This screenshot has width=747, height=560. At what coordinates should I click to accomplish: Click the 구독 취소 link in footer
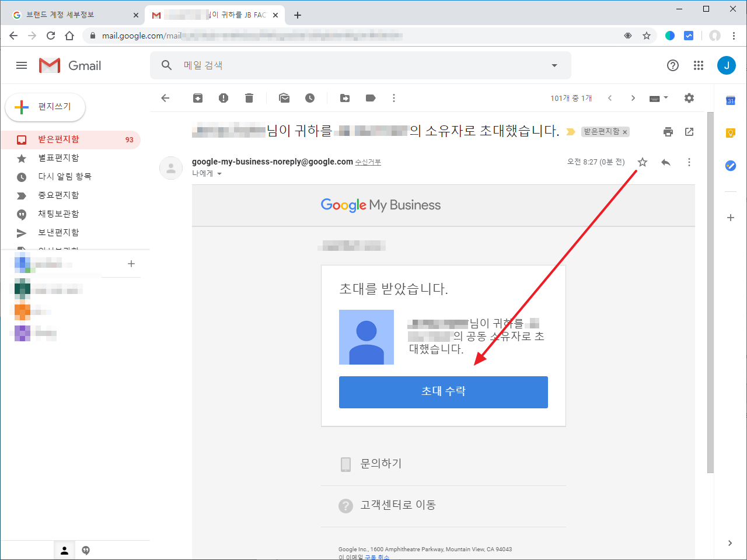[x=377, y=557]
